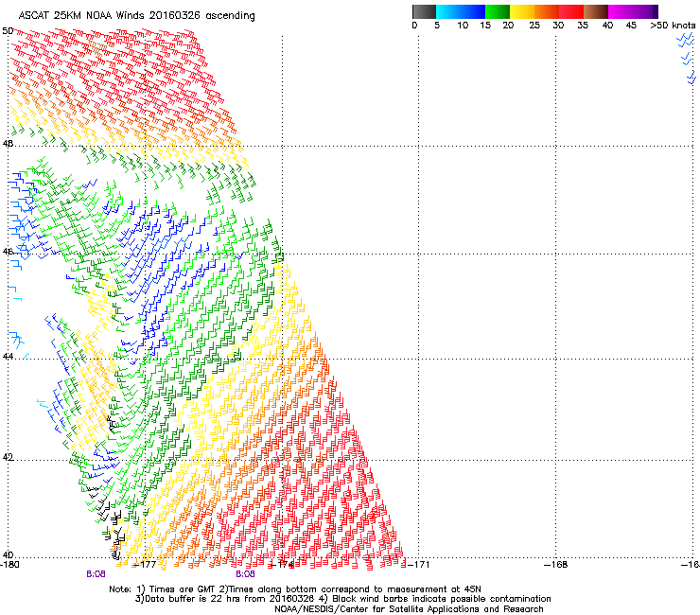Screen dimensions: 700x615
Task: Click the latitude label 44
Action: click(8, 357)
